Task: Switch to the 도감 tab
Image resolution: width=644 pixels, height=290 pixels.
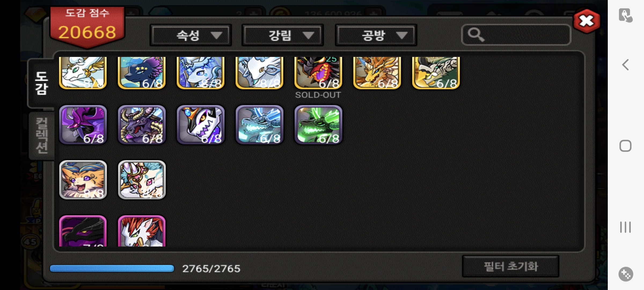Action: point(41,83)
